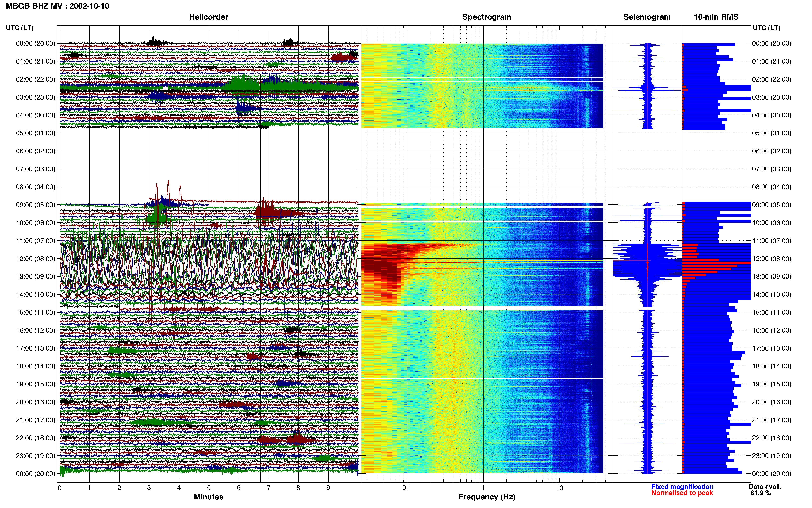Click '07:00 (03:00)' on the Helicorder time axis
Image resolution: width=812 pixels, height=508 pixels.
36,169
